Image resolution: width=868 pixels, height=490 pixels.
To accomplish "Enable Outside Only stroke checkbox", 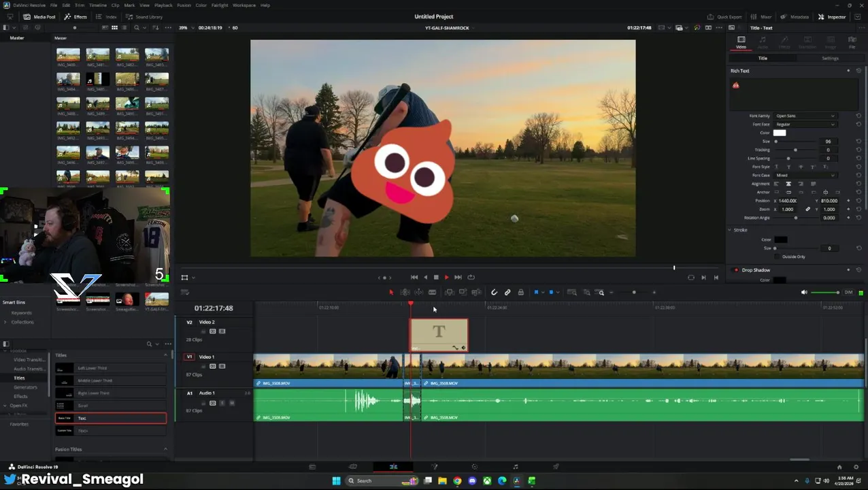I will tap(778, 257).
